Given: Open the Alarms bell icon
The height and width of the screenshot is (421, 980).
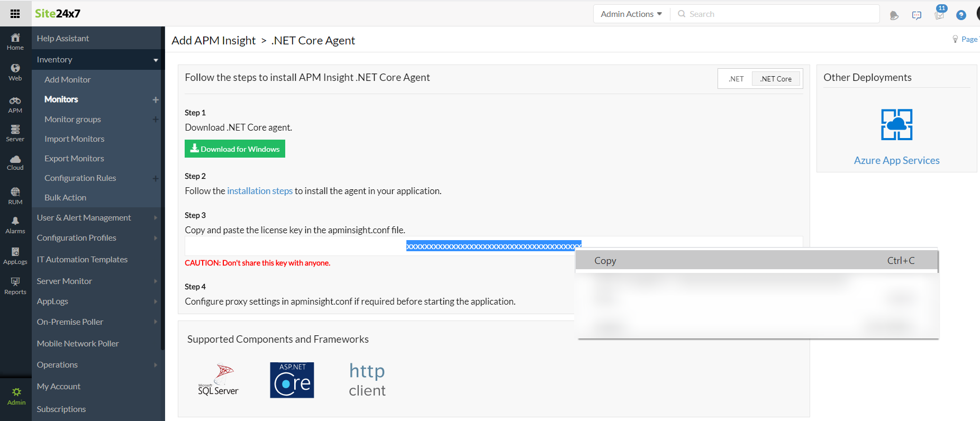Looking at the screenshot, I should click(15, 225).
